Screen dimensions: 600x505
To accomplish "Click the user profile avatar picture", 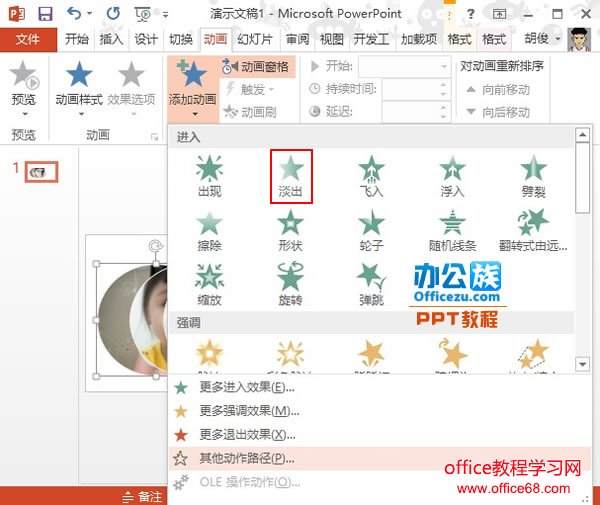I will tap(579, 39).
